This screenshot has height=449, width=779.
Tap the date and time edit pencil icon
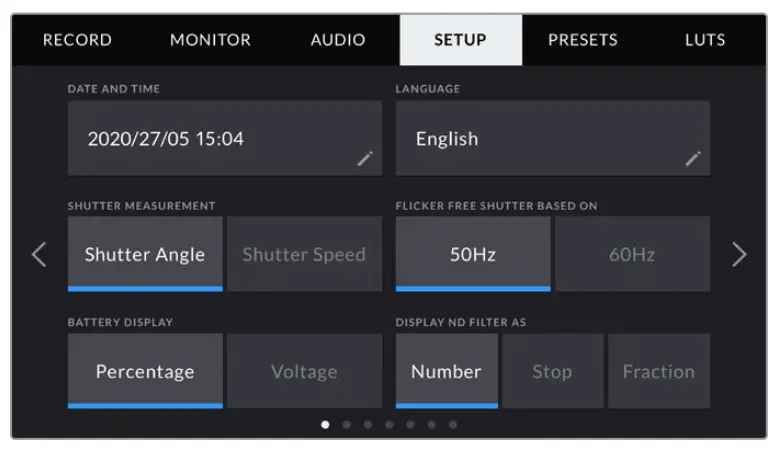click(365, 158)
